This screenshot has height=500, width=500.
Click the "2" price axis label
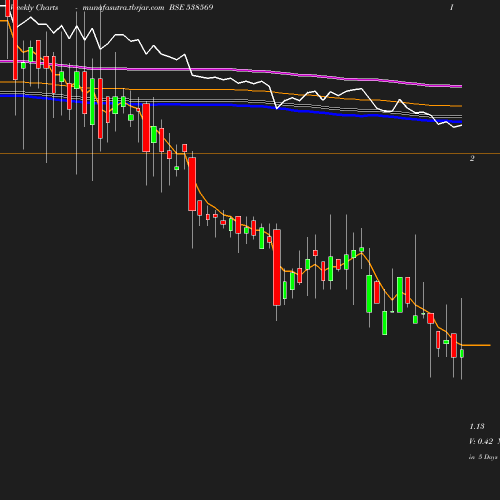click(x=472, y=158)
